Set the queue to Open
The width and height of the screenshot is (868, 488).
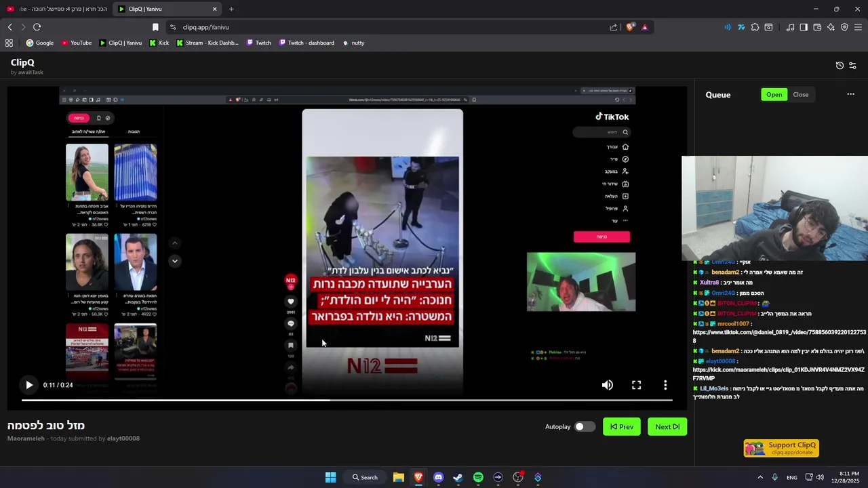(774, 95)
